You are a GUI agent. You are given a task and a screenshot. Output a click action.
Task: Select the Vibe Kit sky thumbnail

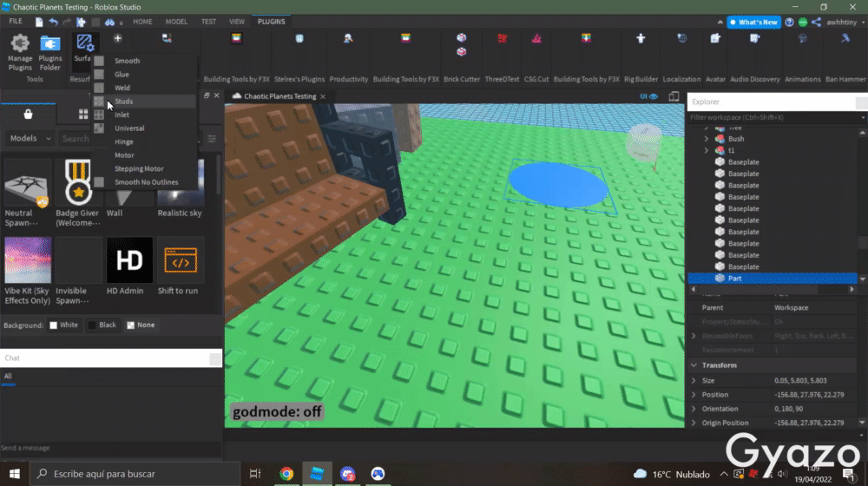[x=28, y=260]
